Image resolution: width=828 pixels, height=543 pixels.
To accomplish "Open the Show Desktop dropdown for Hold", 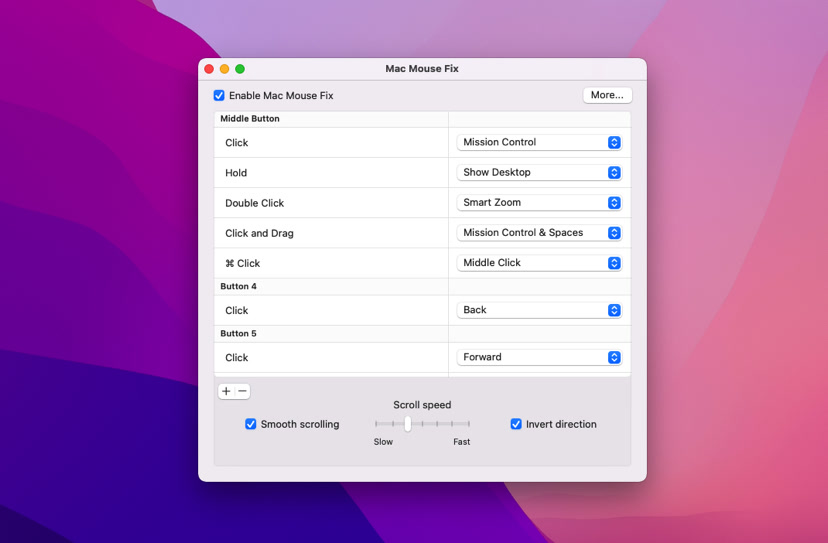I will pos(539,173).
